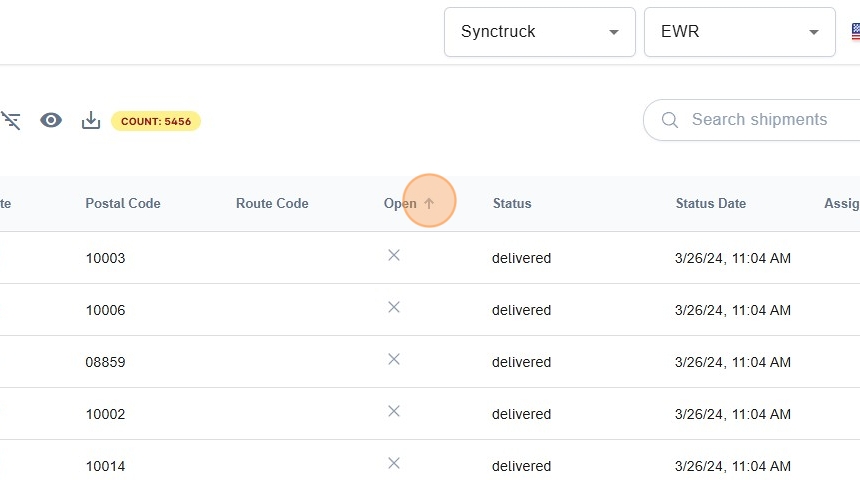Sort by Route Code column header

click(x=272, y=203)
